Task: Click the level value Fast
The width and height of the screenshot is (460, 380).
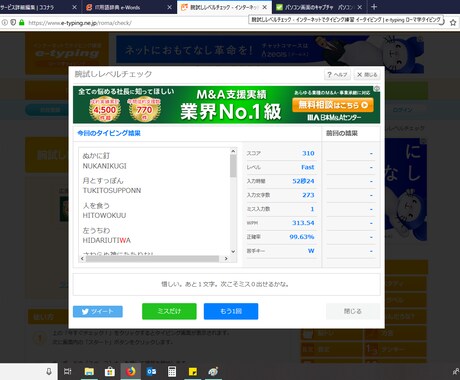Action: (x=308, y=167)
